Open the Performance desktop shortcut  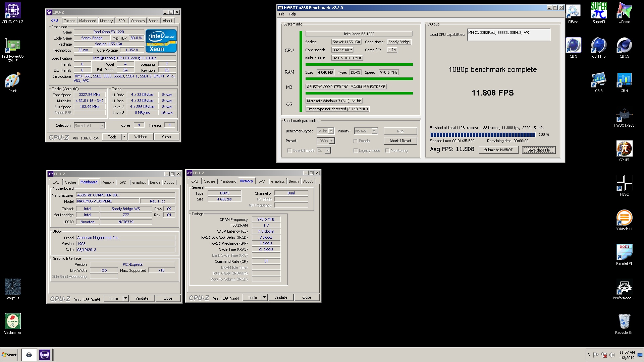point(624,290)
